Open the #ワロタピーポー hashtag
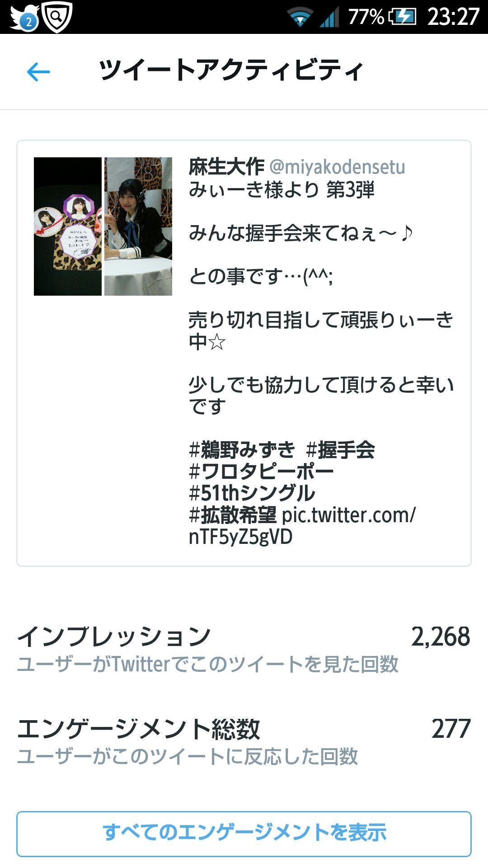The width and height of the screenshot is (488, 868). pos(261,472)
